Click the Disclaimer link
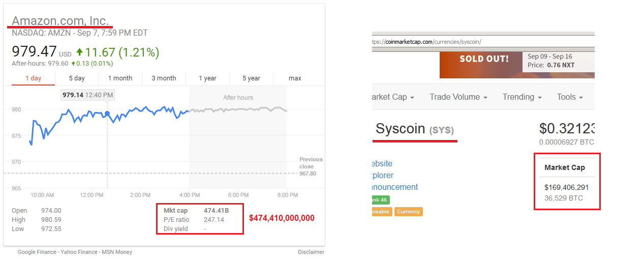 point(311,252)
